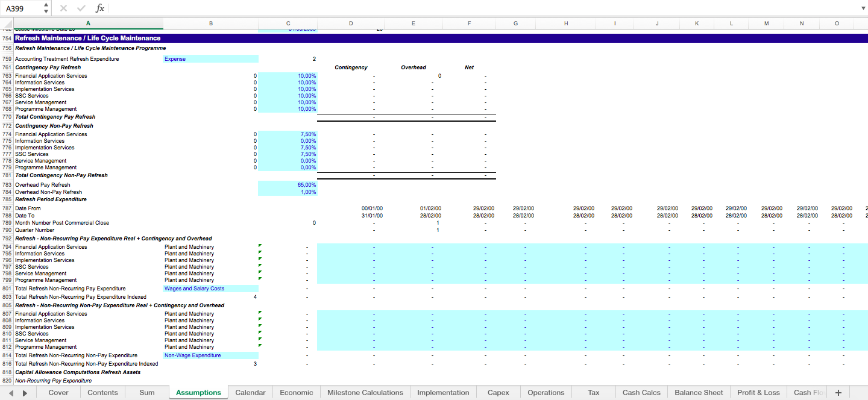This screenshot has width=868, height=400.
Task: Click SSC Services label in row 777
Action: coord(32,154)
